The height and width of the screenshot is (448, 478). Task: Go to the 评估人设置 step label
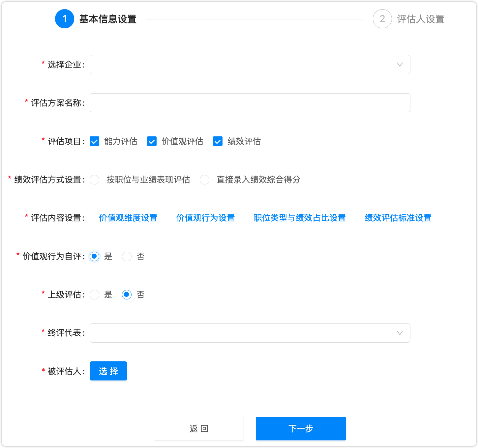coord(421,19)
